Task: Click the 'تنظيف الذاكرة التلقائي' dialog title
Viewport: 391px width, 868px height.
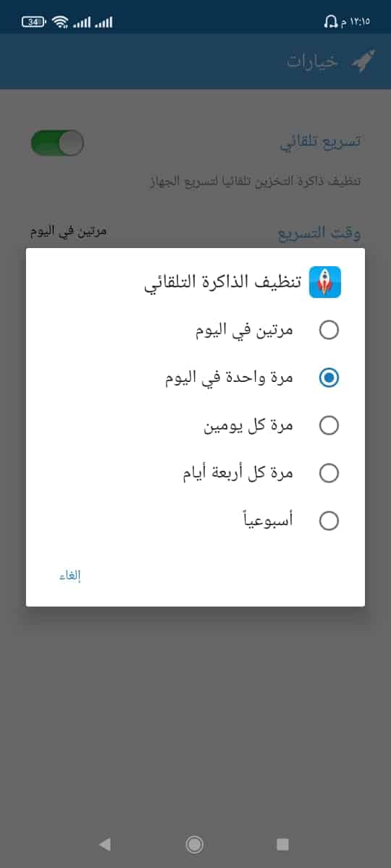Action: (x=222, y=283)
